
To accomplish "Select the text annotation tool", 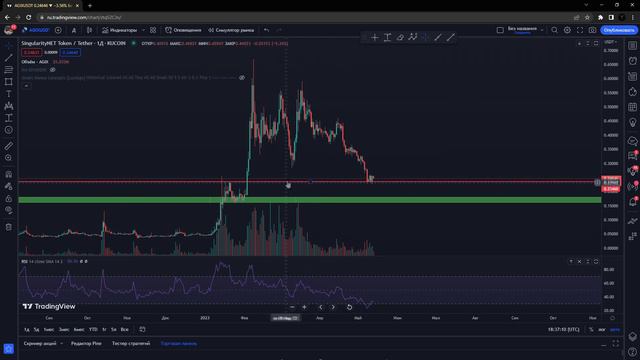I will 9,94.
